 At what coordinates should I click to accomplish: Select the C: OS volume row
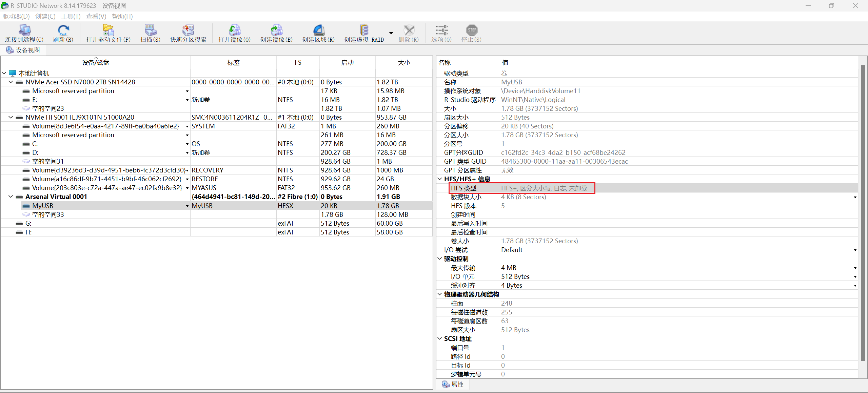pos(216,144)
